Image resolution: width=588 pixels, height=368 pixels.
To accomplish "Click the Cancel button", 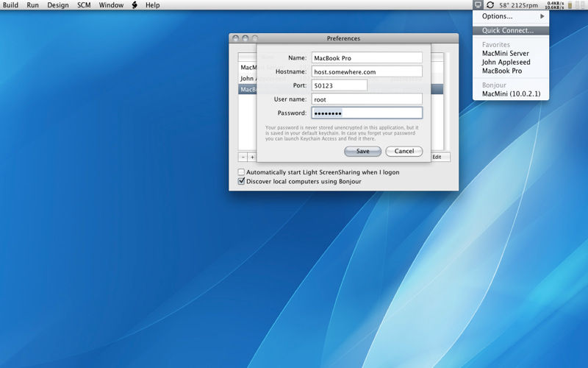I will pos(404,151).
